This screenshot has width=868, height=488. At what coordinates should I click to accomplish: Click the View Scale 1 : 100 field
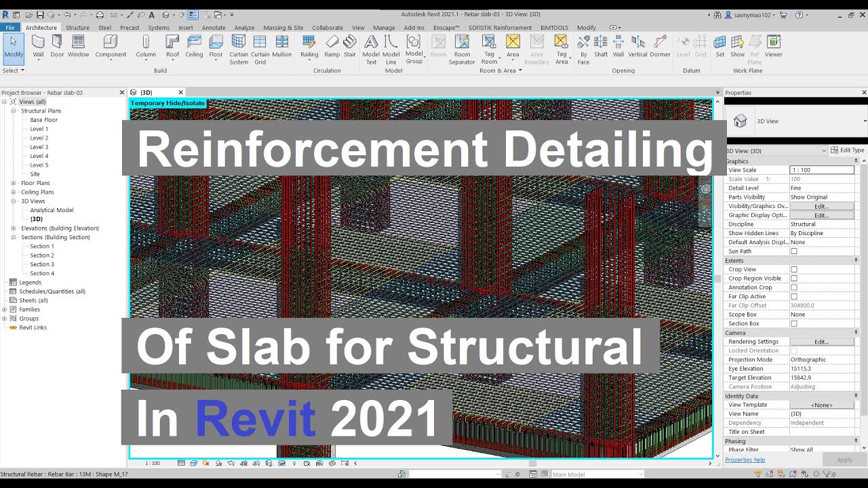822,170
